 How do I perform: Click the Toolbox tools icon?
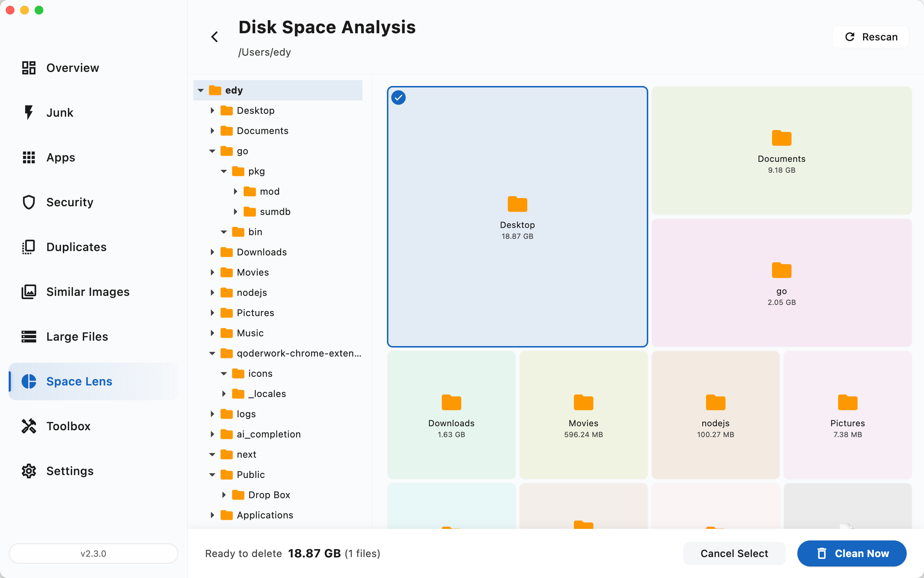pyautogui.click(x=29, y=426)
